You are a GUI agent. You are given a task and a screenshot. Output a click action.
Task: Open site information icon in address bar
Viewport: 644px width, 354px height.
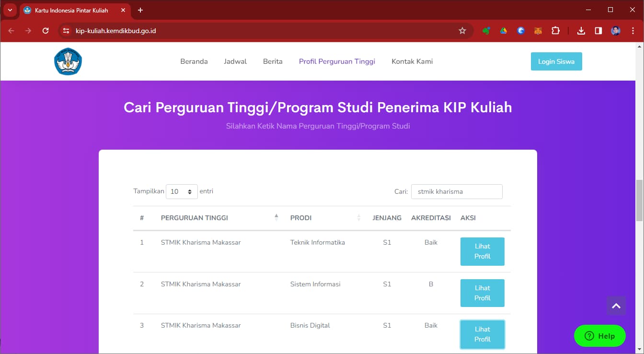[67, 31]
